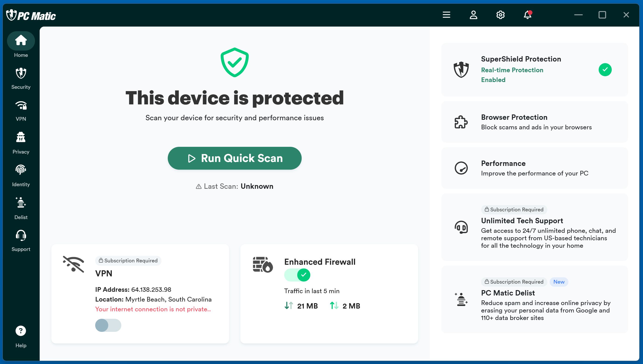Open the Performance panel card
643x364 pixels.
click(534, 168)
